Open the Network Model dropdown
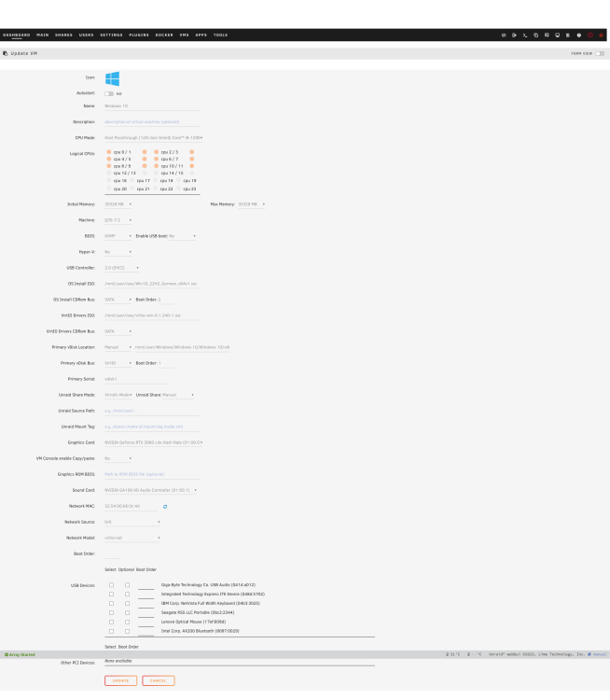This screenshot has width=610, height=700. point(132,538)
